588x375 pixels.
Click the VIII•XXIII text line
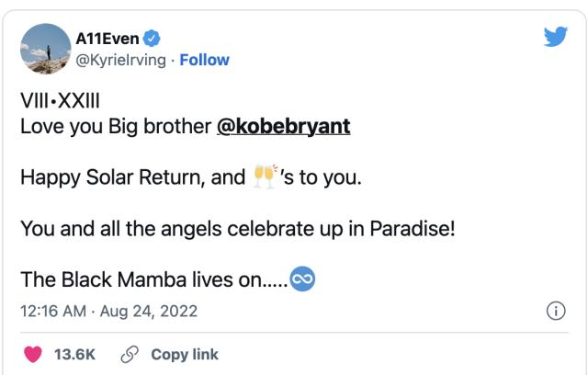point(60,98)
